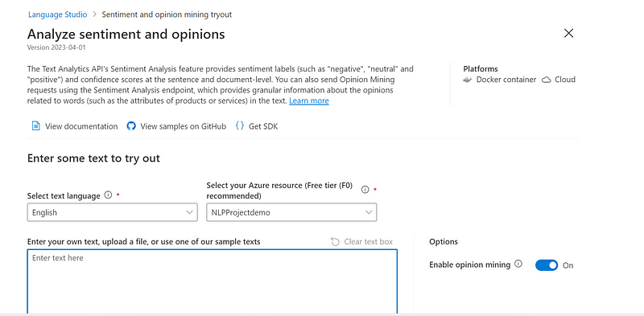644x316 pixels.
Task: Click info icon beside Azure resource label
Action: coord(365,190)
